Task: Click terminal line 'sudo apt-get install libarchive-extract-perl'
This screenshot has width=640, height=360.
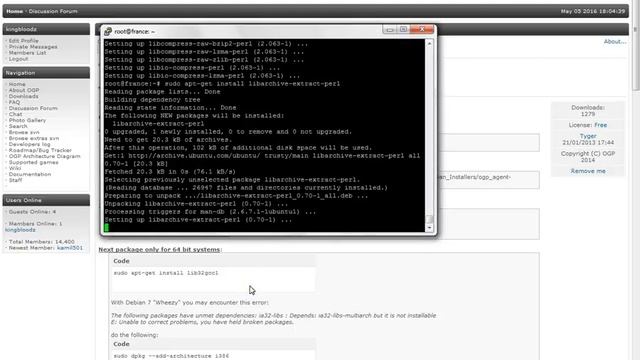Action: coord(252,84)
